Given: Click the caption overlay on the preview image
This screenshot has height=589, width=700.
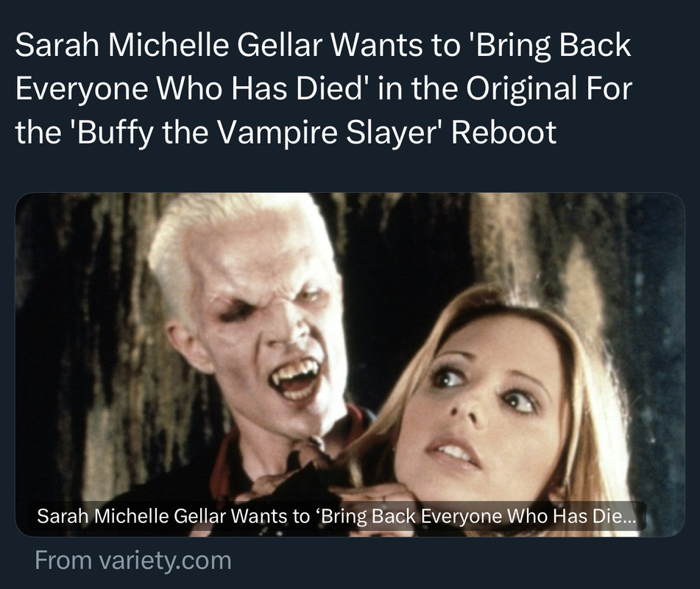Looking at the screenshot, I should (x=336, y=516).
